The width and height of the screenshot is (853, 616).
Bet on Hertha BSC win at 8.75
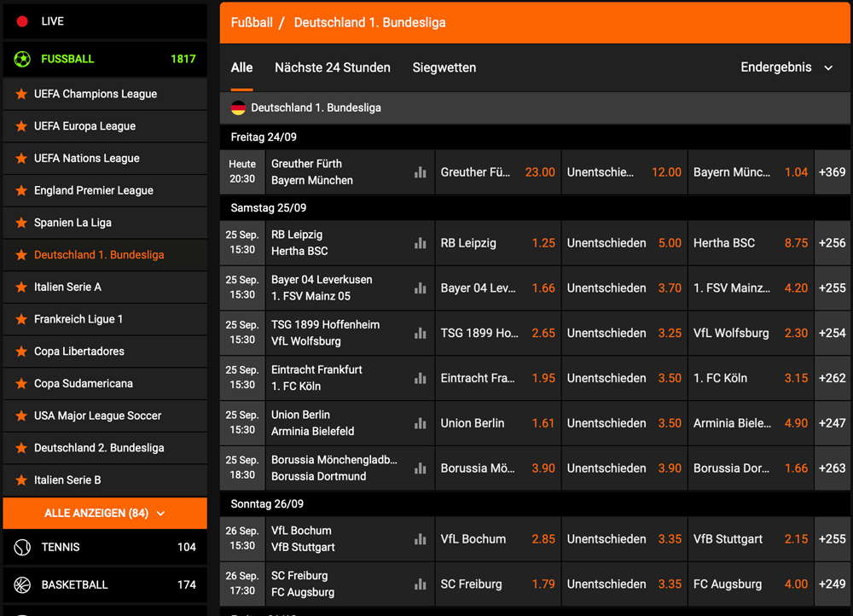coord(751,243)
